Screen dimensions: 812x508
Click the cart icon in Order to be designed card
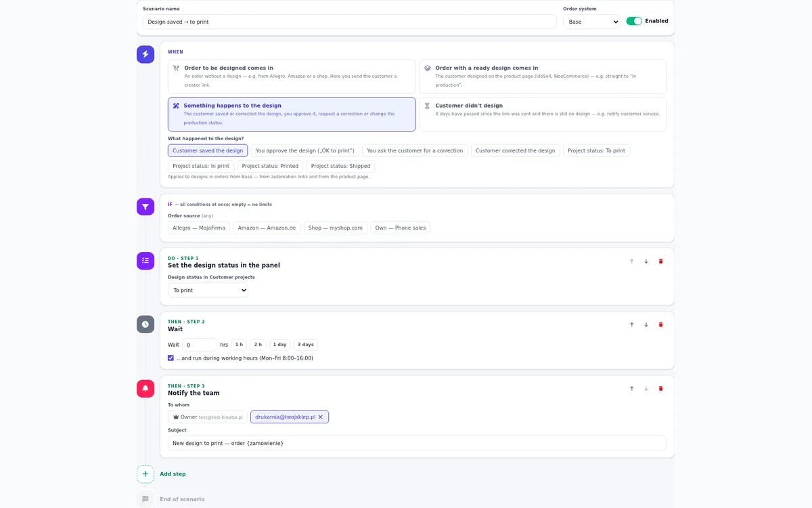pyautogui.click(x=176, y=68)
